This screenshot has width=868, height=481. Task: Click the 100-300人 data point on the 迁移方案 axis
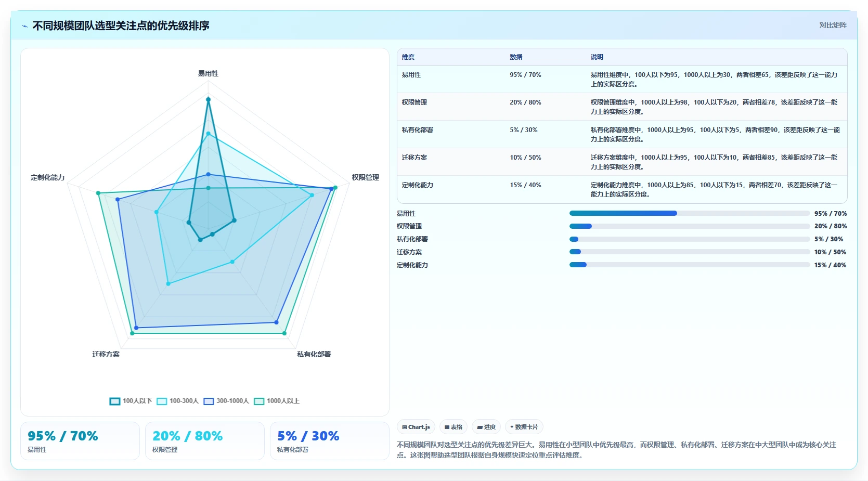click(x=168, y=284)
